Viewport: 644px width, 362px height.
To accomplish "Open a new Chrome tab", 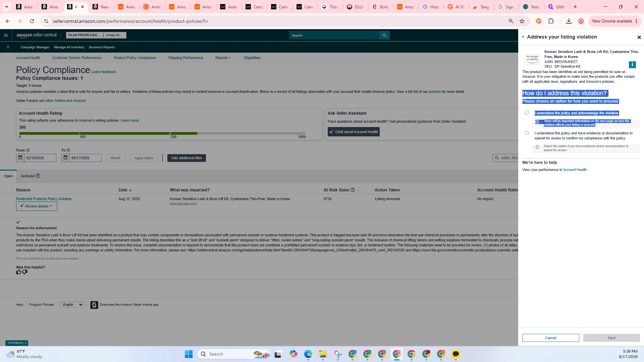I will tap(575, 7).
